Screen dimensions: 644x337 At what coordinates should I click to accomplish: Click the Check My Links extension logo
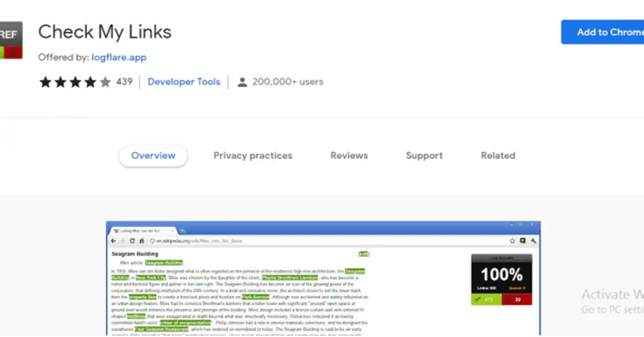[x=10, y=40]
